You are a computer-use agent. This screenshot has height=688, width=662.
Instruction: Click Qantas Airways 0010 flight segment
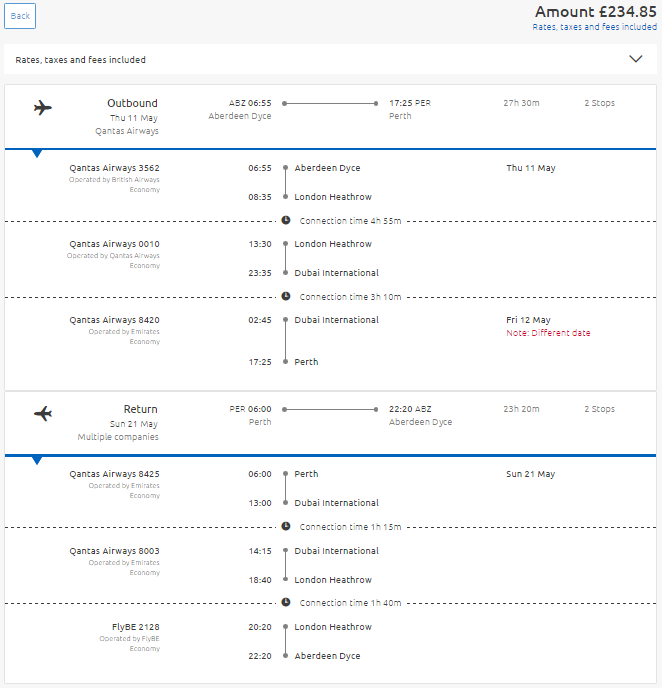(x=330, y=258)
